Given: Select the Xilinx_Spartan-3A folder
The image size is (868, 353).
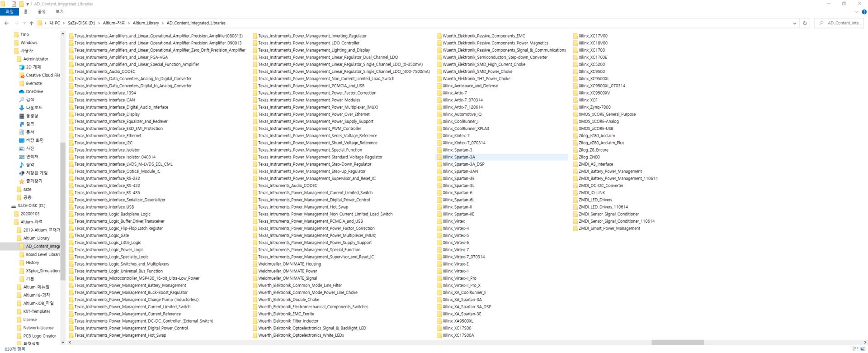Looking at the screenshot, I should pyautogui.click(x=502, y=157).
